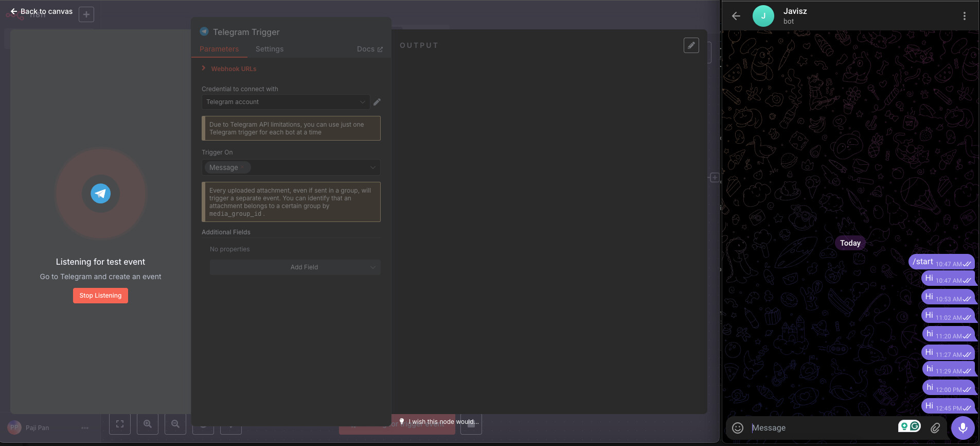This screenshot has height=446, width=980.
Task: Click the lightbulb feedback icon
Action: (402, 421)
